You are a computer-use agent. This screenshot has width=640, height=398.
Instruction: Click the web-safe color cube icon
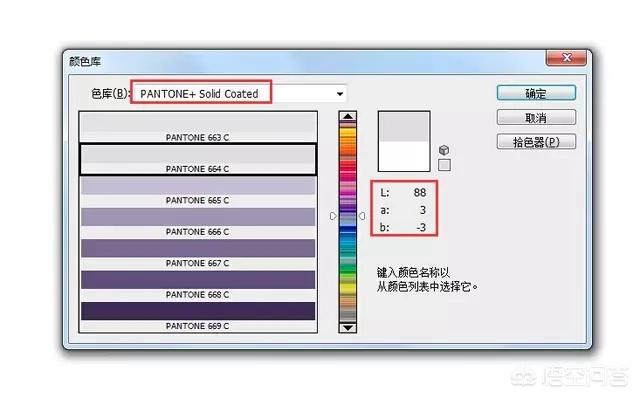pyautogui.click(x=444, y=150)
